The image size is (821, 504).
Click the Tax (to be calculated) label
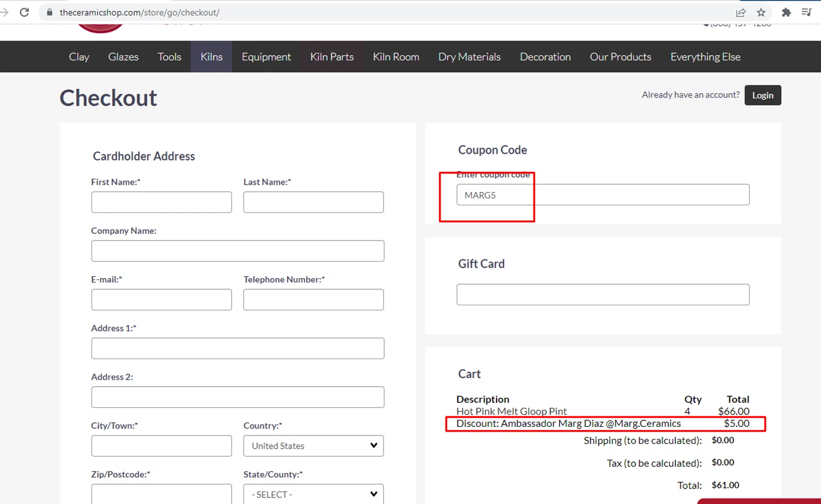pos(654,463)
